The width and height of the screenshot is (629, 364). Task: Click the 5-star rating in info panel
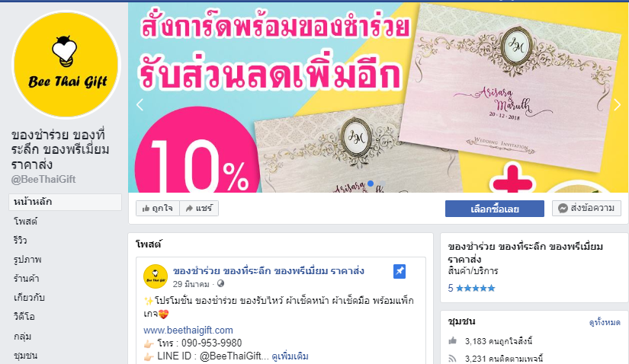click(471, 289)
